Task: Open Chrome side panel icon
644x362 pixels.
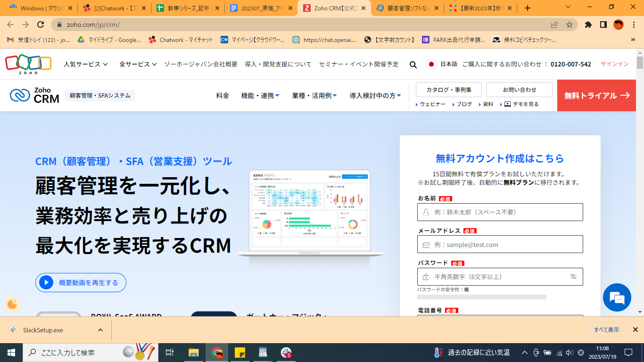Action: click(x=603, y=25)
